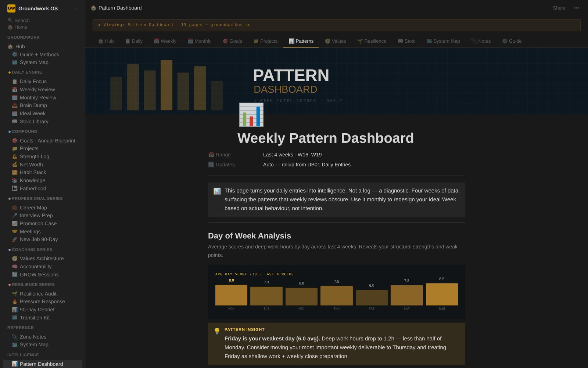
Task: Click the Interview Prep microphone icon
Action: click(15, 215)
